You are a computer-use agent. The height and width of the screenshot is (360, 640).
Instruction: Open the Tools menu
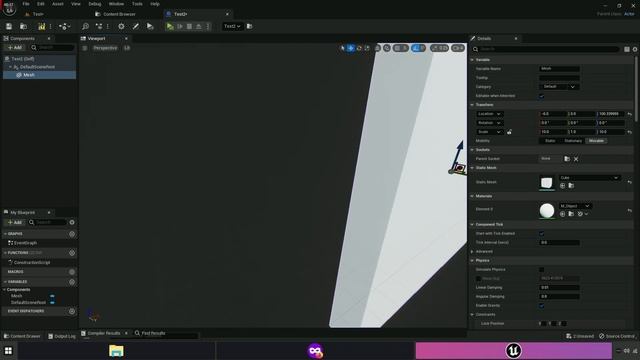137,4
